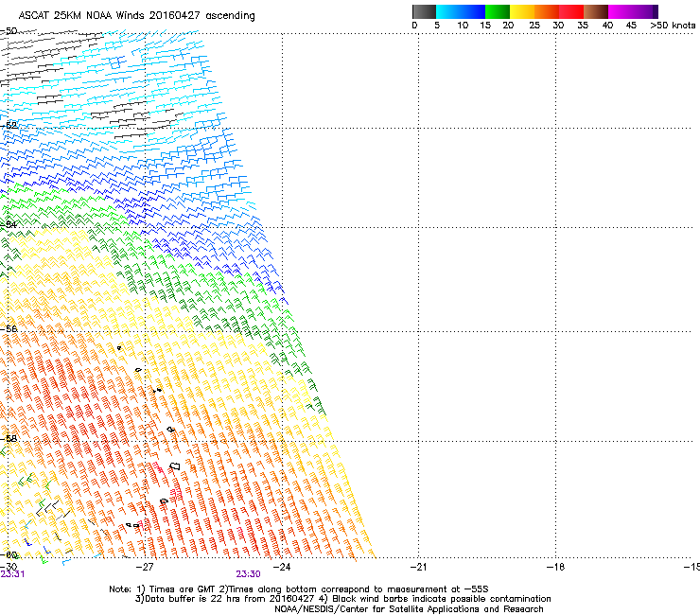
Task: Click the '-24' longitude label
Action: coord(282,567)
